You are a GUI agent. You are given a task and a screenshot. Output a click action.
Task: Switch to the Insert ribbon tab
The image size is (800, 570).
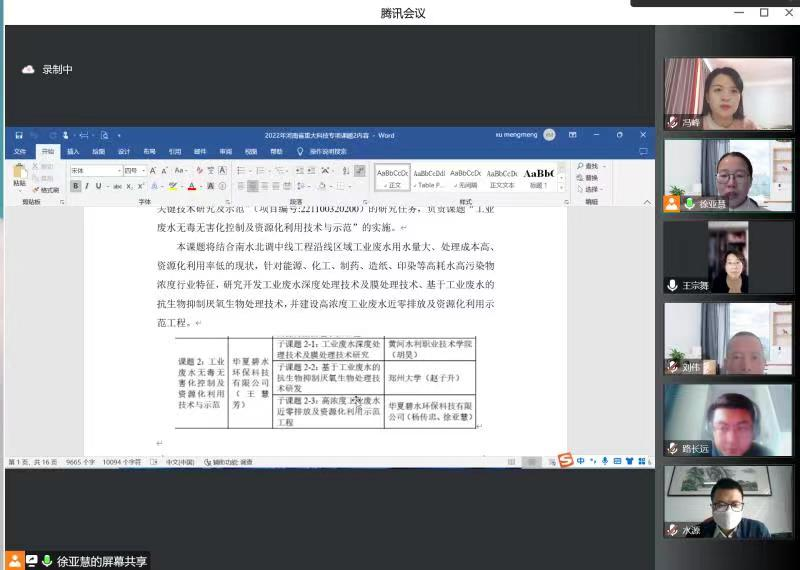coord(73,151)
